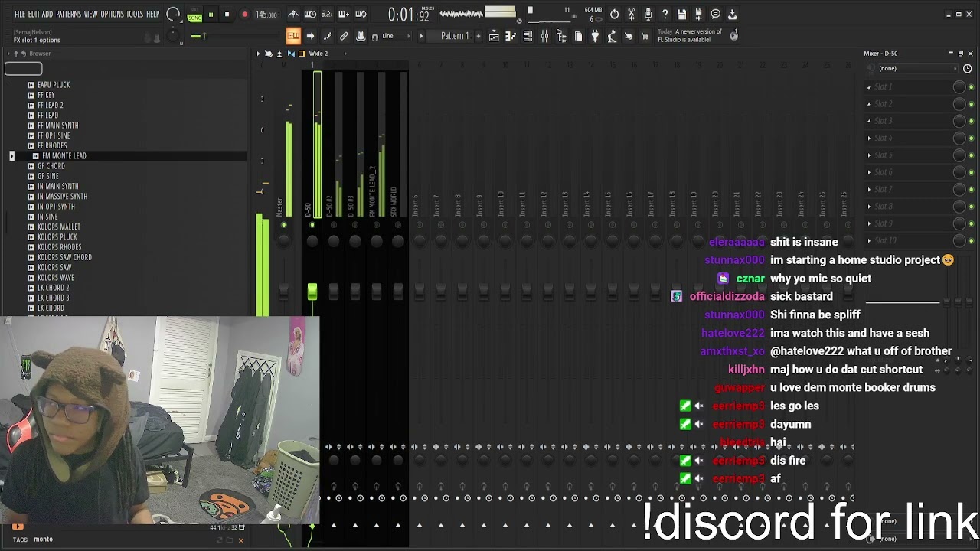Select the KOLORS SAW CHORD preset
Screen dimensions: 980x551
tap(65, 257)
